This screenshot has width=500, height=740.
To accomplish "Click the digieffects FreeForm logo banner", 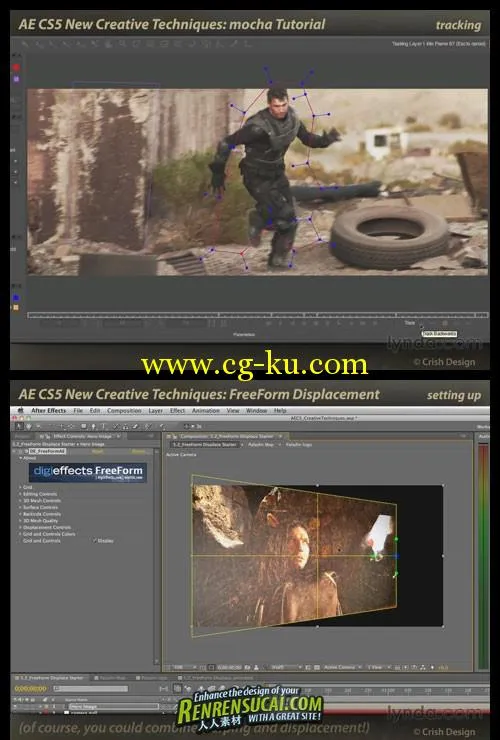I will point(88,472).
